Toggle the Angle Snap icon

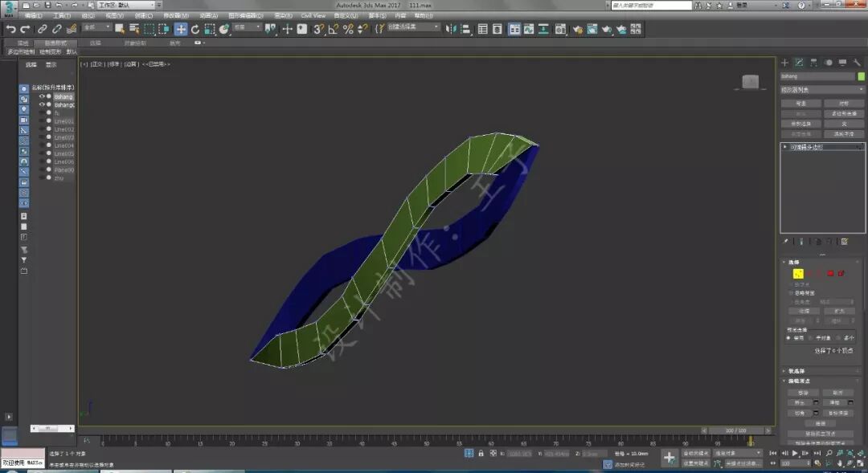click(334, 29)
